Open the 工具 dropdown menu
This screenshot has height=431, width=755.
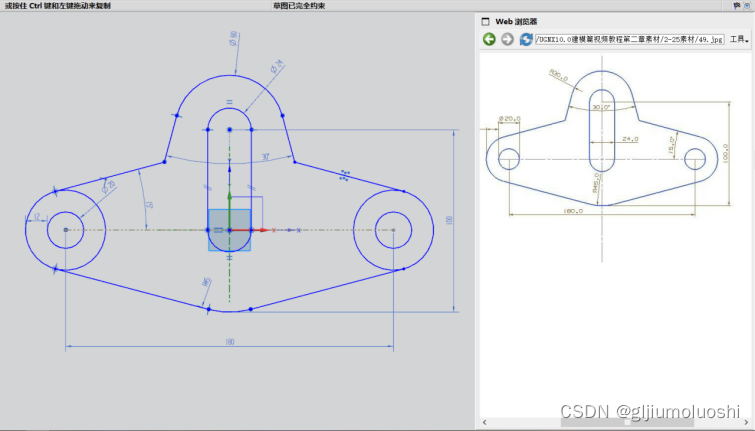coord(739,39)
